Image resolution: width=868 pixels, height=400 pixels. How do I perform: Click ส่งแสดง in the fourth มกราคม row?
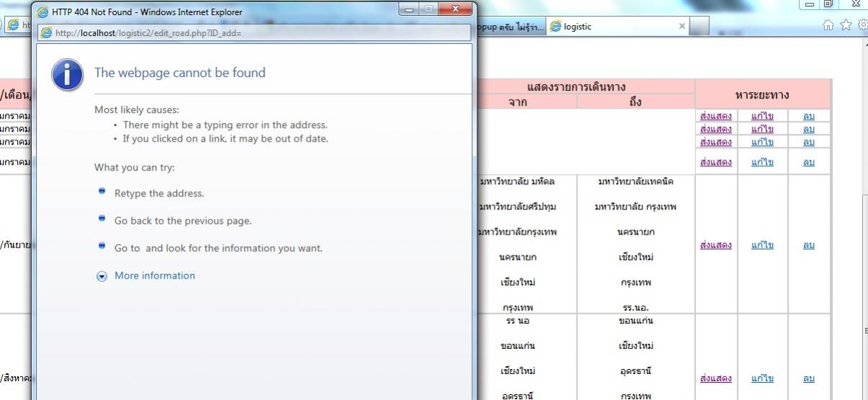[715, 162]
